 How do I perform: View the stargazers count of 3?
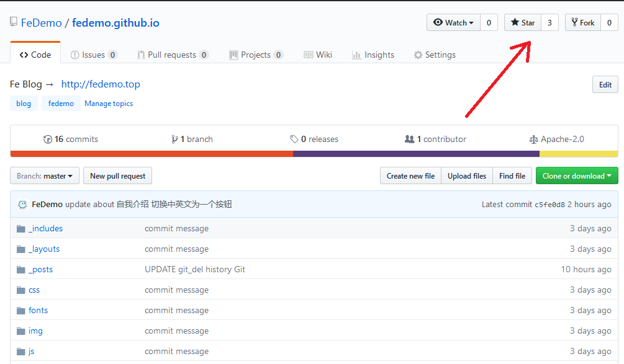[549, 23]
